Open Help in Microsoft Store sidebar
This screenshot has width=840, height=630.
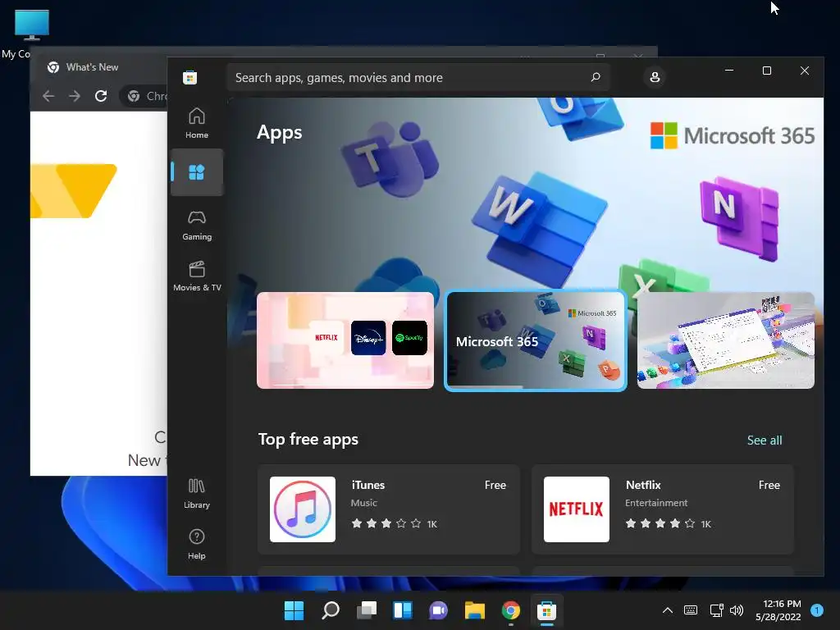pos(197,545)
